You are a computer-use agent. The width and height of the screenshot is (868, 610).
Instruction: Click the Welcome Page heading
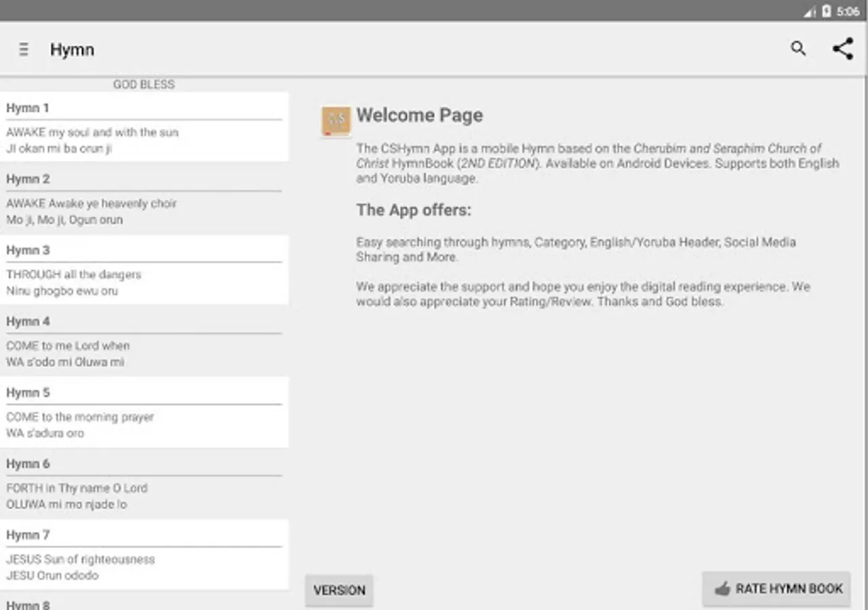[420, 115]
